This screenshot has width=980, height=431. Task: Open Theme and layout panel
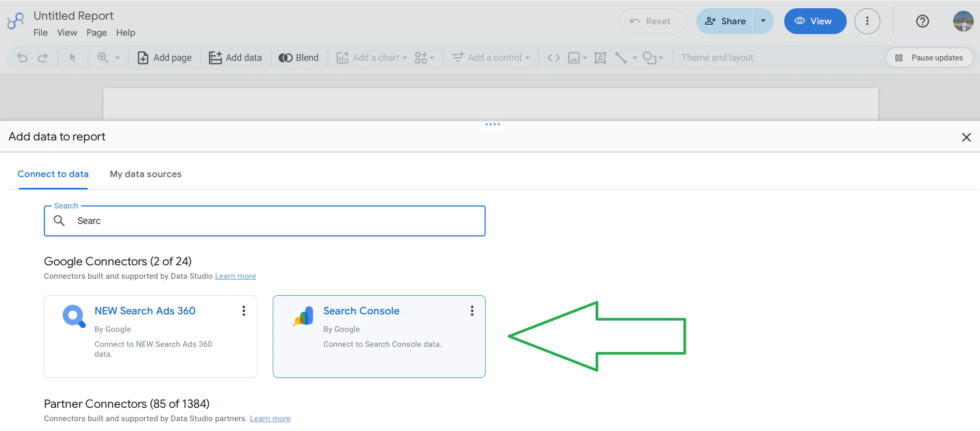click(717, 58)
